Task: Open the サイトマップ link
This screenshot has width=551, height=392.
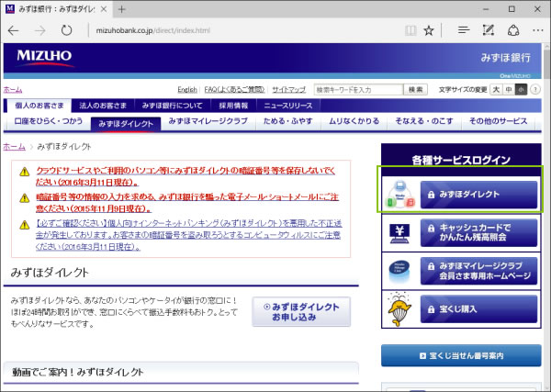Action: coord(289,90)
